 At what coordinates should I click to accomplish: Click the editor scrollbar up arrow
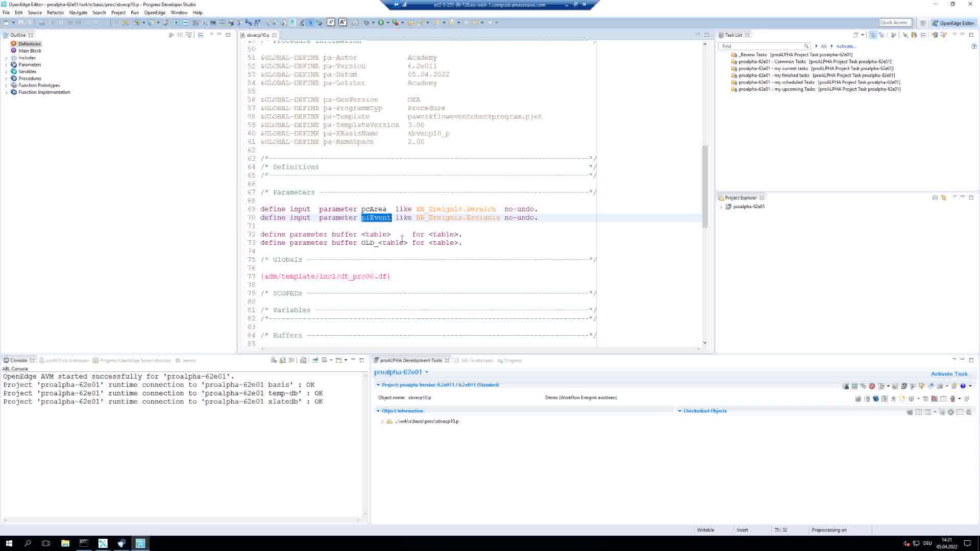pos(705,44)
